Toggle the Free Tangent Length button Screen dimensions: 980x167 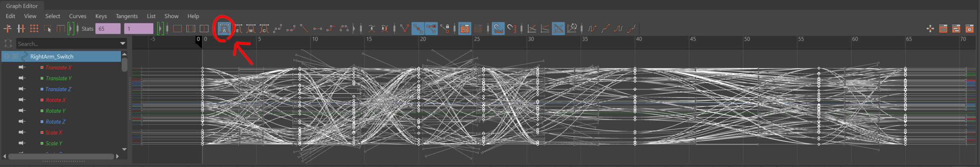pyautogui.click(x=431, y=28)
